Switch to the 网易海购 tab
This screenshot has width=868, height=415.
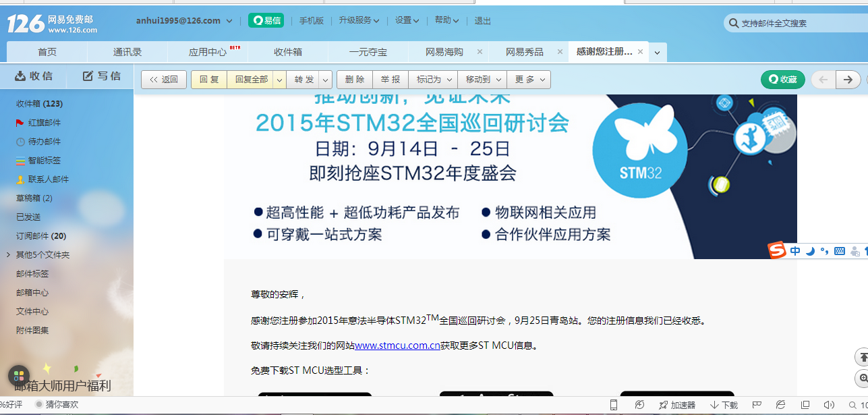pos(444,52)
